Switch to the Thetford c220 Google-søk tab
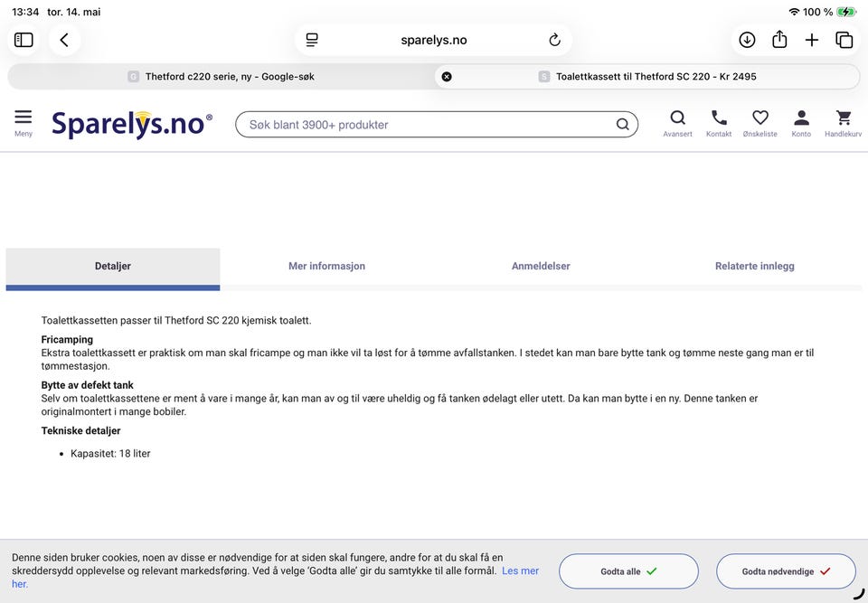This screenshot has height=603, width=868. coord(222,77)
